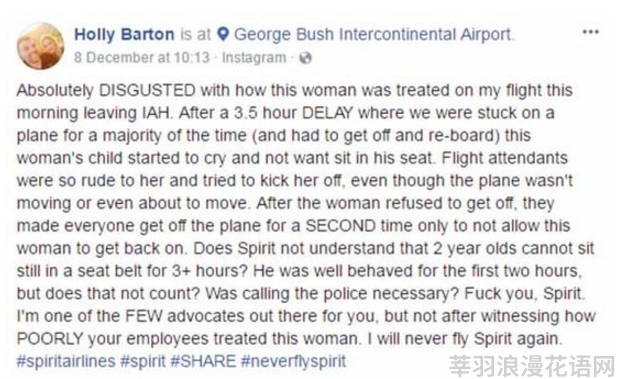630x379 pixels.
Task: Open the #SHARE hashtag
Action: tap(203, 361)
